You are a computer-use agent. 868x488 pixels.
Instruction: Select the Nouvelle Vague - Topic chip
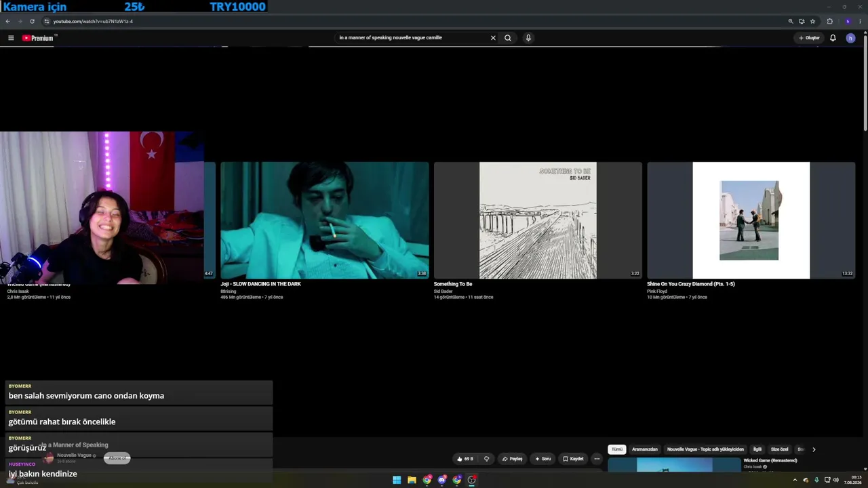pos(705,449)
